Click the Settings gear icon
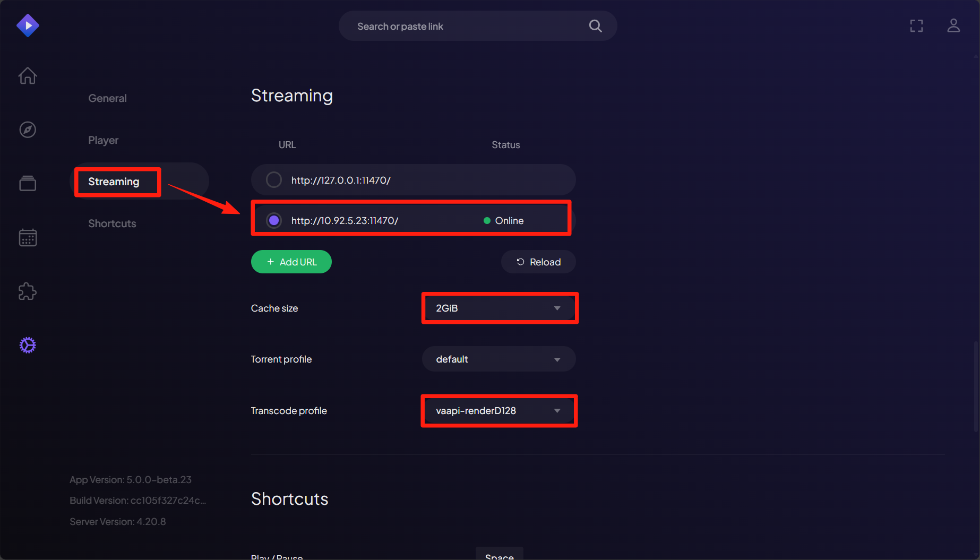Screen dimensions: 980x560 [x=28, y=345]
